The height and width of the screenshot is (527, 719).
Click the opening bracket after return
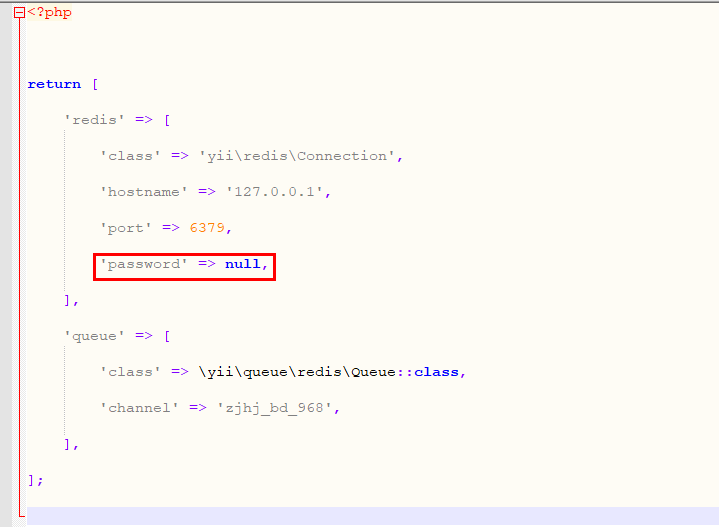pos(95,84)
